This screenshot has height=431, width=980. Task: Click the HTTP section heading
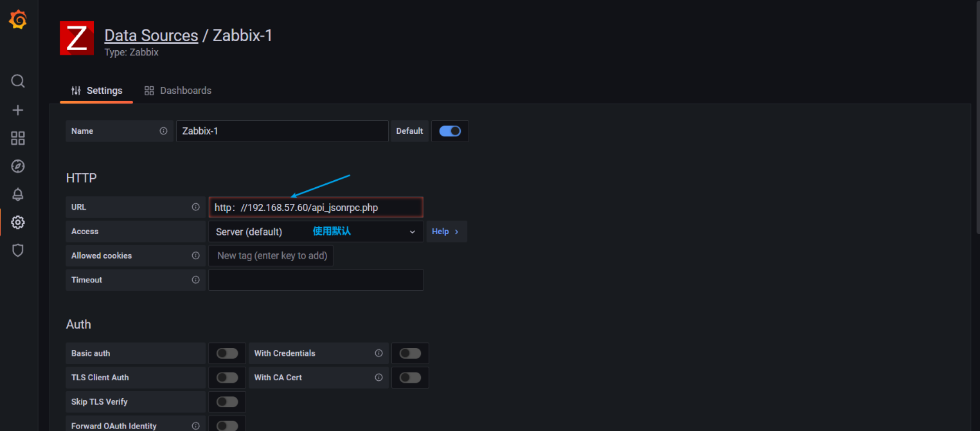pyautogui.click(x=82, y=178)
